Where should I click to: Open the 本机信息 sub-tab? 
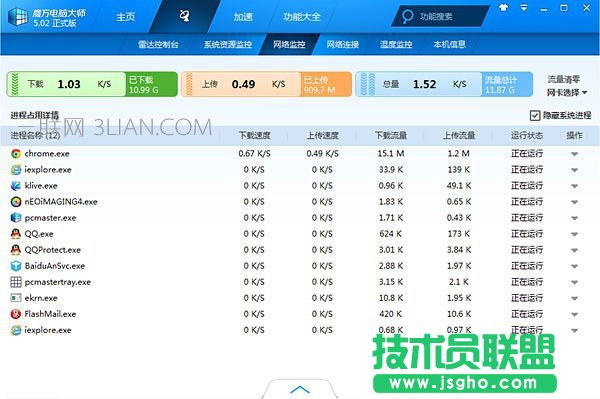[450, 44]
